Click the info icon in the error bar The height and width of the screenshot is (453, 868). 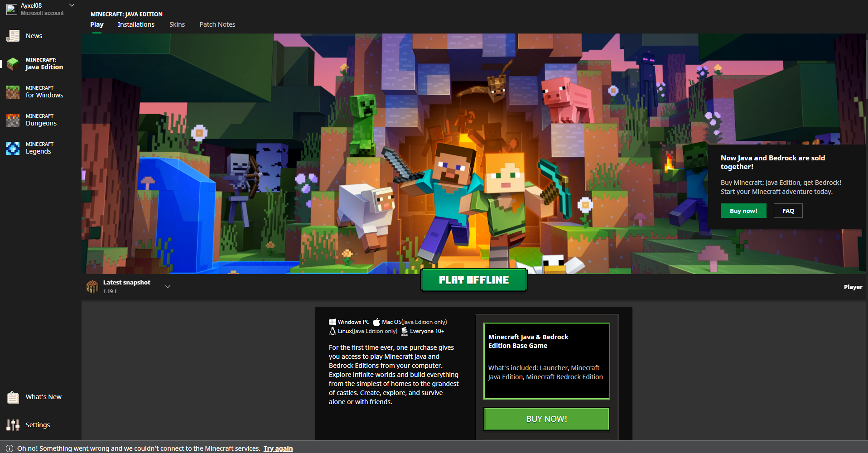[10, 448]
